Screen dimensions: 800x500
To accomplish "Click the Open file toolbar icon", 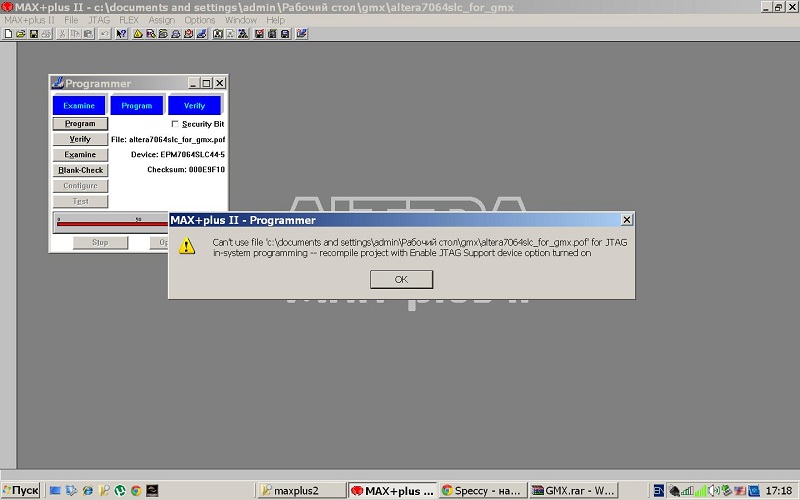I will pos(20,33).
